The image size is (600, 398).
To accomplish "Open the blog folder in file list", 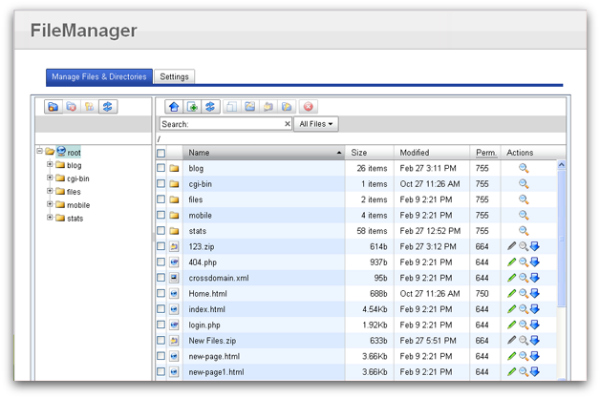I will 196,168.
